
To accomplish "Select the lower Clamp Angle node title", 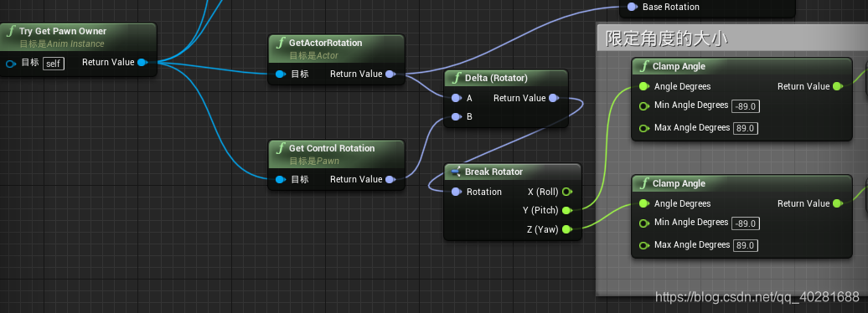I will (679, 183).
